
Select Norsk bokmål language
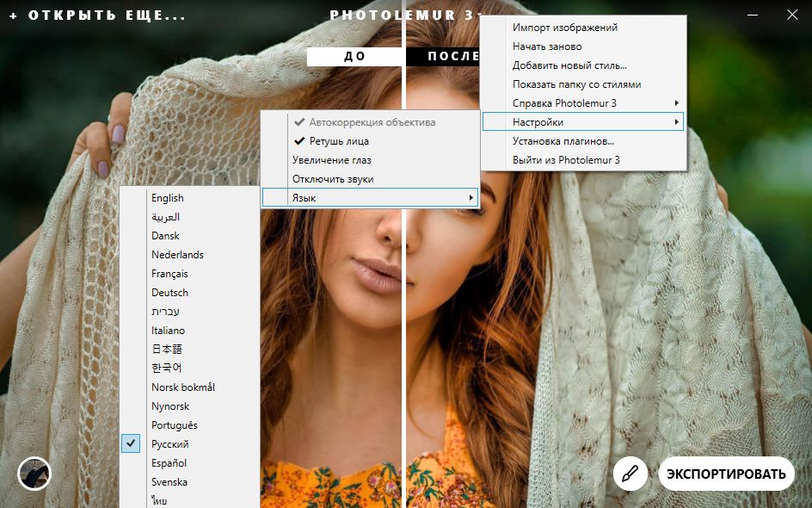pos(189,387)
